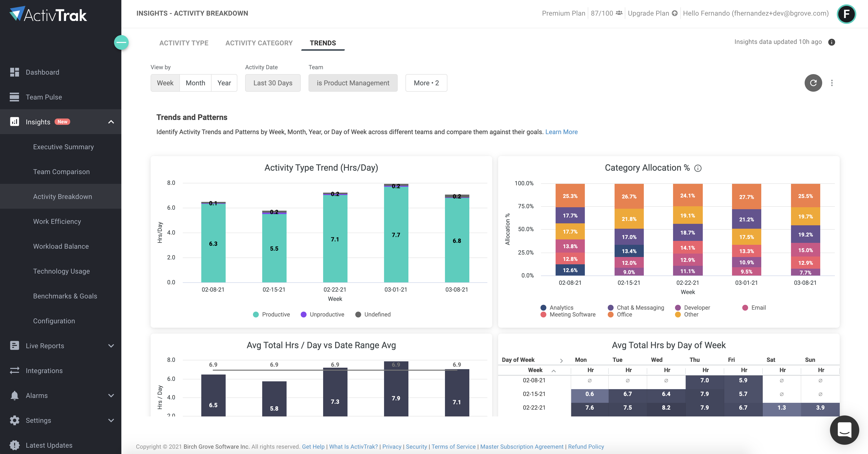Click the Email legend color swatch

click(x=745, y=308)
